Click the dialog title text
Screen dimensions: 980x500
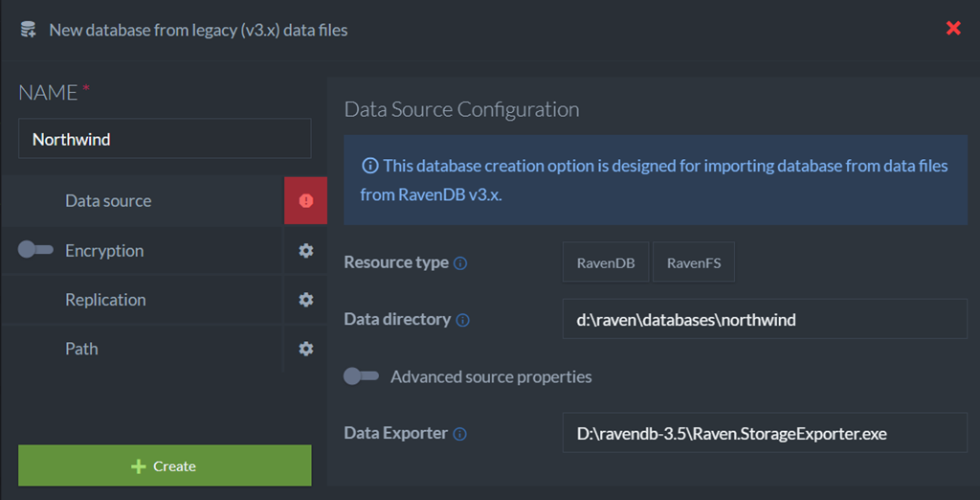coord(198,30)
